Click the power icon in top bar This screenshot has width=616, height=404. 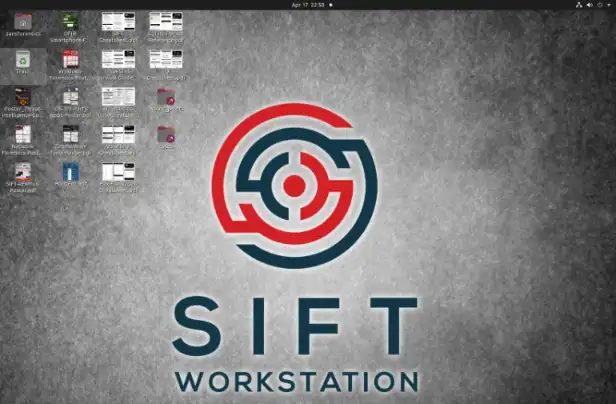coord(600,5)
